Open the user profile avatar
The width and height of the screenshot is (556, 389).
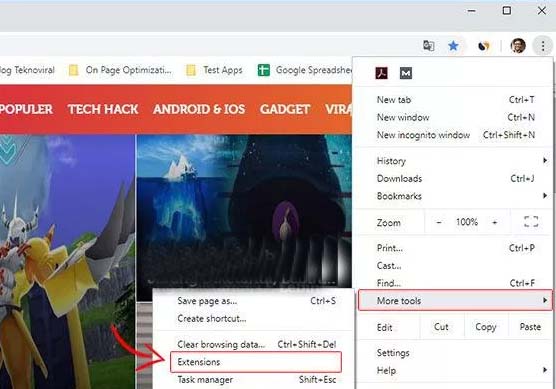click(x=518, y=46)
